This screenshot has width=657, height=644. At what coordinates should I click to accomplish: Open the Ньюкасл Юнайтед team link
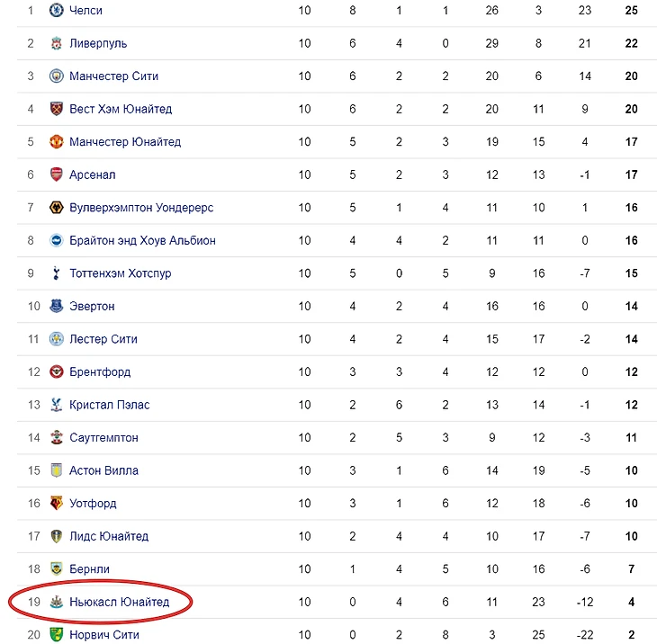[120, 602]
